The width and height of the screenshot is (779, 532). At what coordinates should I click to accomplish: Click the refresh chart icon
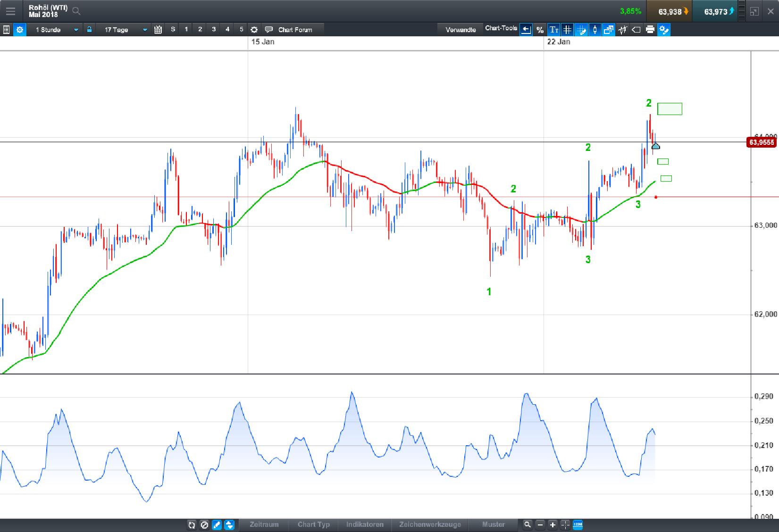192,524
